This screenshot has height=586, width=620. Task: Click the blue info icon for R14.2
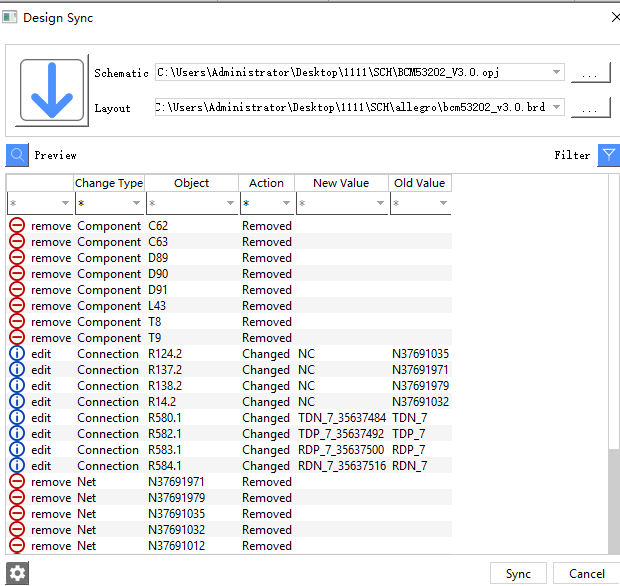(x=17, y=401)
